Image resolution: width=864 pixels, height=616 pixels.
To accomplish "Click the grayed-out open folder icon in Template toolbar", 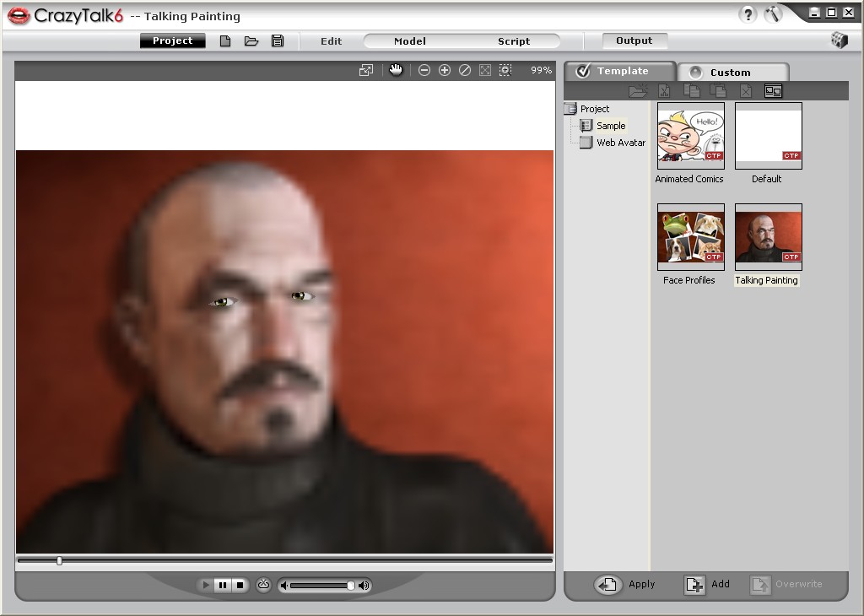I will (x=638, y=91).
